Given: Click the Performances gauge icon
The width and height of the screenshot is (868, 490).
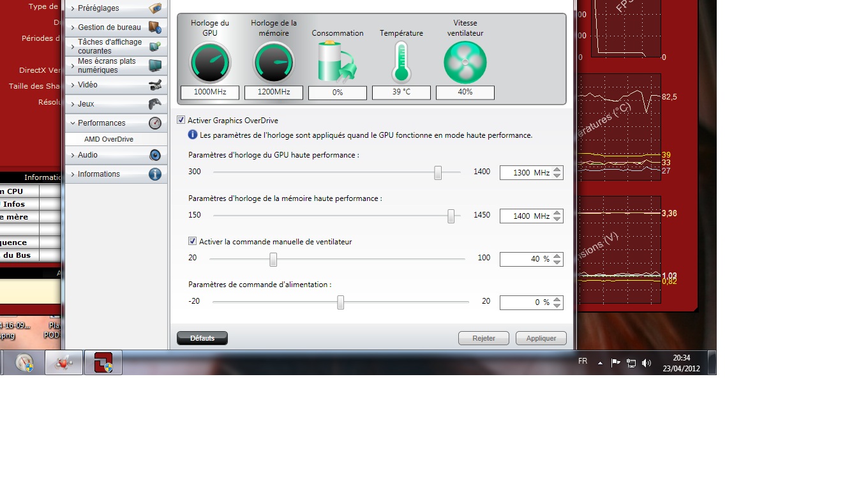Looking at the screenshot, I should coord(154,123).
